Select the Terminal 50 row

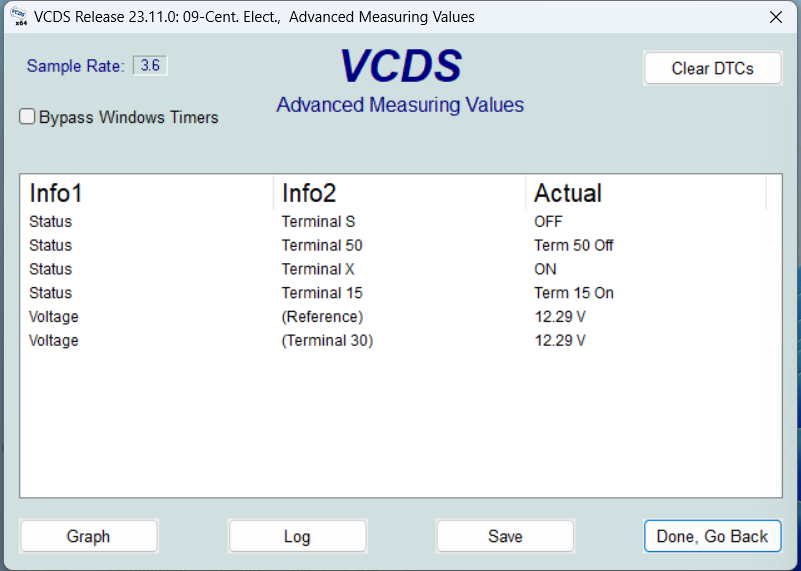click(400, 246)
